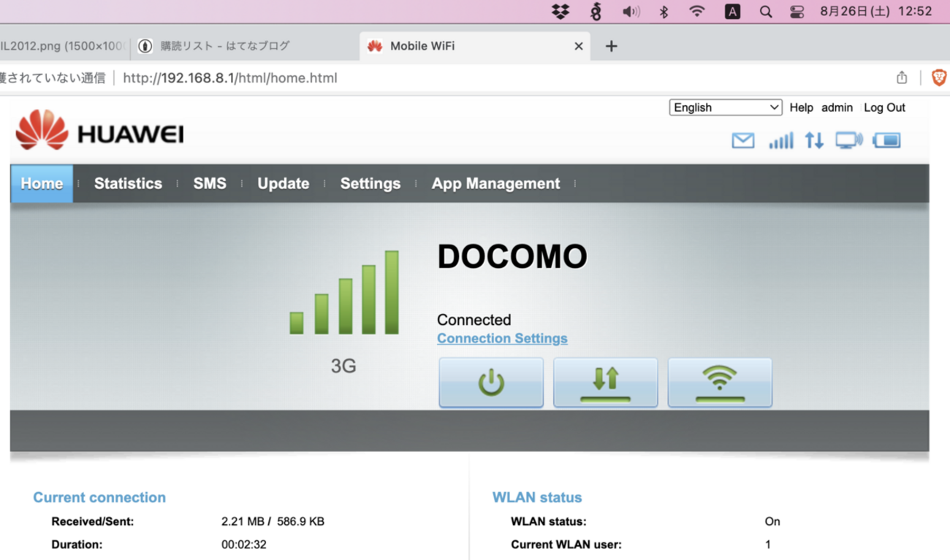Screen dimensions: 950x560
Task: Open Spotlight search in menu bar
Action: (x=765, y=11)
